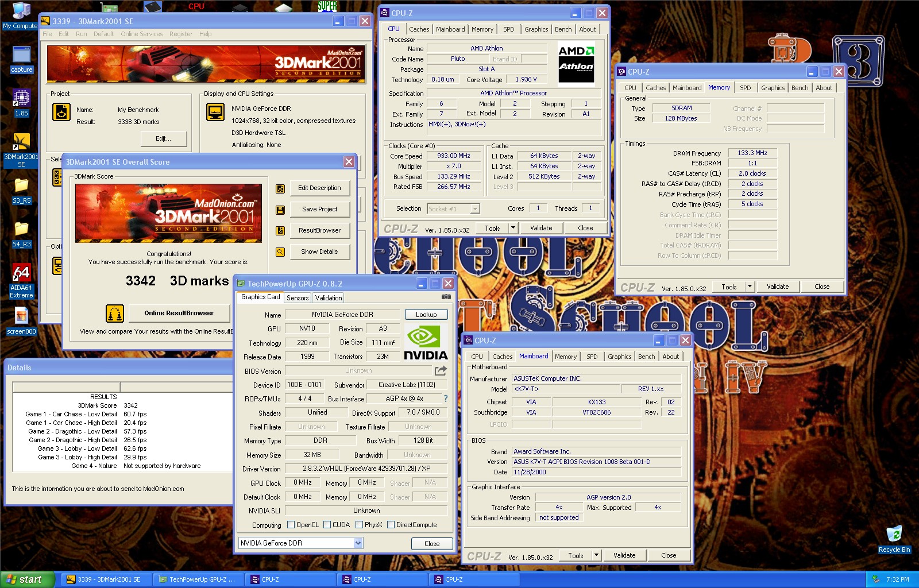The width and height of the screenshot is (919, 588).
Task: Click the Project icon in 3DMark
Action: (61, 112)
